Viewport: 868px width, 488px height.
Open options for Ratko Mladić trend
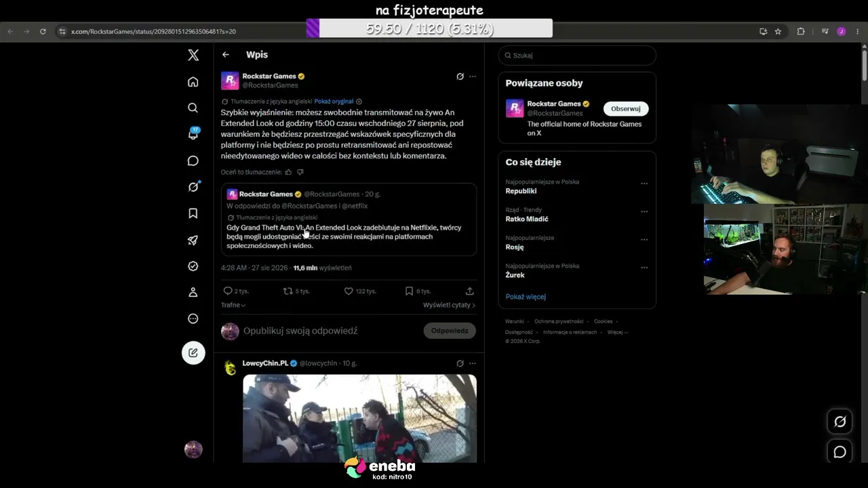click(644, 211)
